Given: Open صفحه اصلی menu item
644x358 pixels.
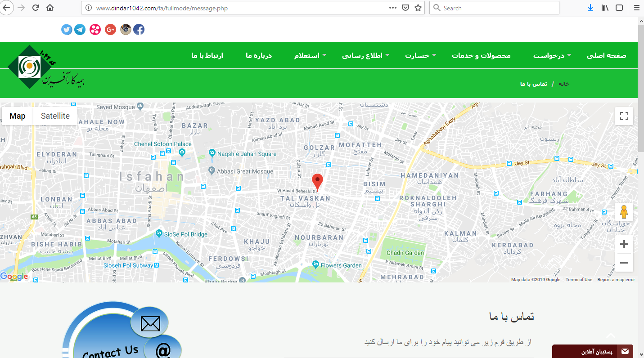Looking at the screenshot, I should click(607, 55).
